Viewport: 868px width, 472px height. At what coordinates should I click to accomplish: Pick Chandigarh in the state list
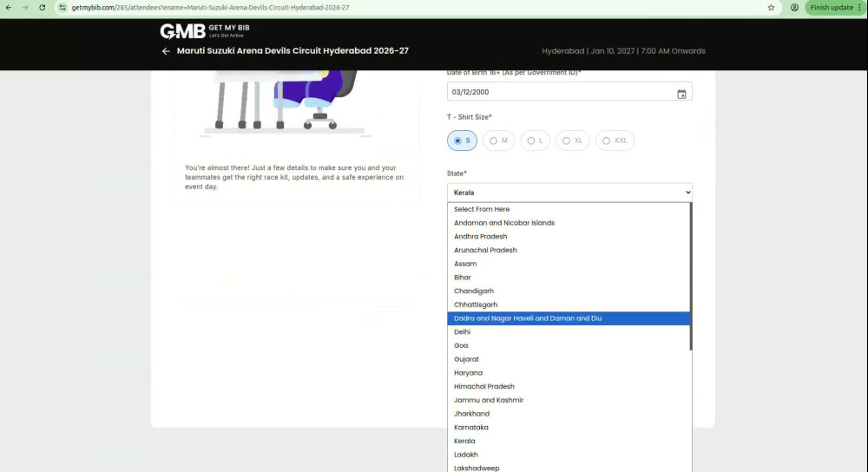point(569,291)
